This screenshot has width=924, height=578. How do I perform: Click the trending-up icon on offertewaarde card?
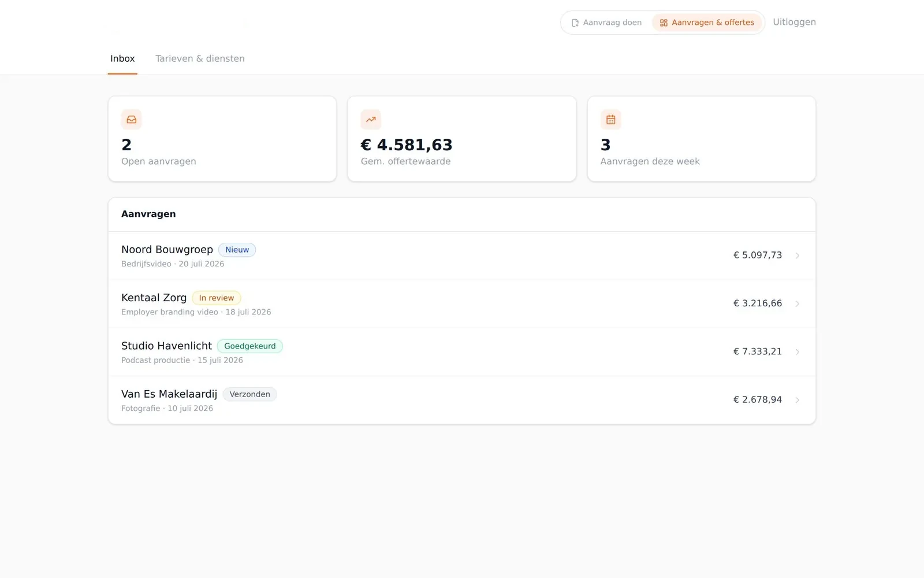point(371,120)
